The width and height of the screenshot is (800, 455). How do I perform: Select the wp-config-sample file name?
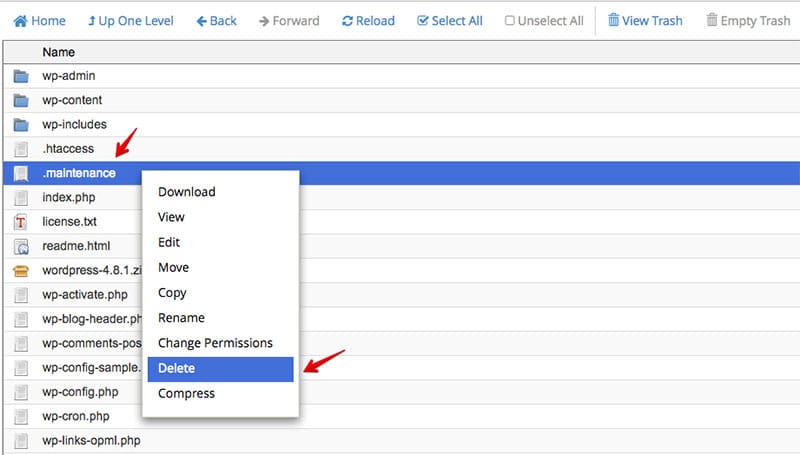[92, 368]
